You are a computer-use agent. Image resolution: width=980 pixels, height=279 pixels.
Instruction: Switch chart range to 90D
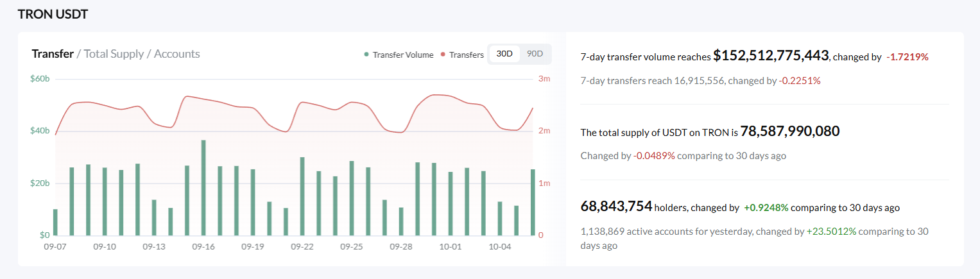535,54
